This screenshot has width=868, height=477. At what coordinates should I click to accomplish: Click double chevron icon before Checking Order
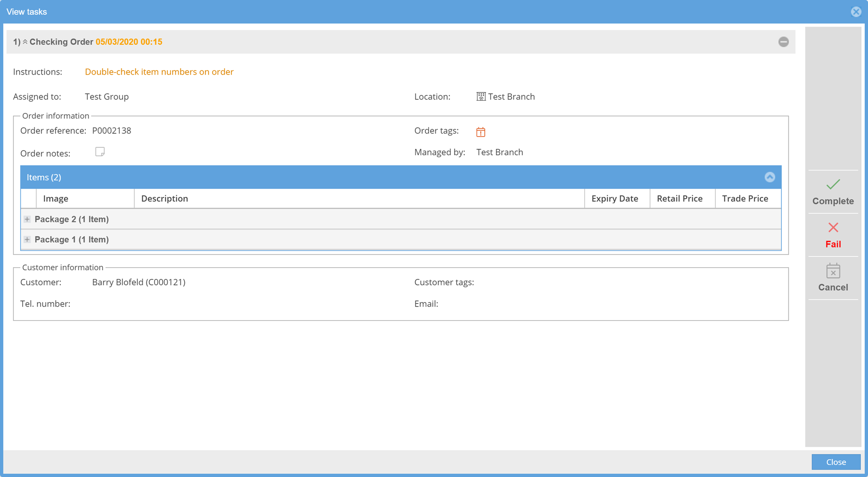tap(25, 42)
